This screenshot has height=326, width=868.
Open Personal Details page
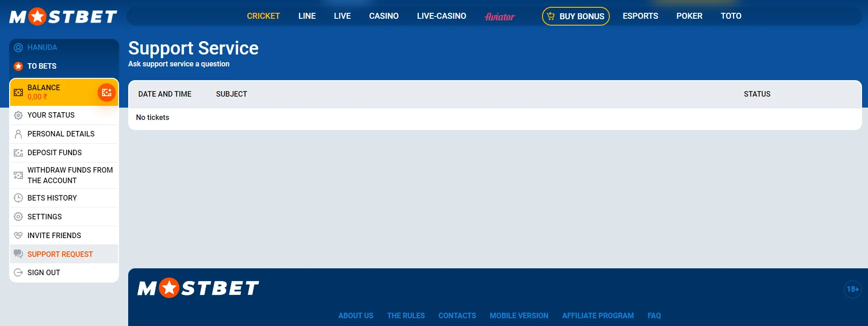pyautogui.click(x=64, y=134)
